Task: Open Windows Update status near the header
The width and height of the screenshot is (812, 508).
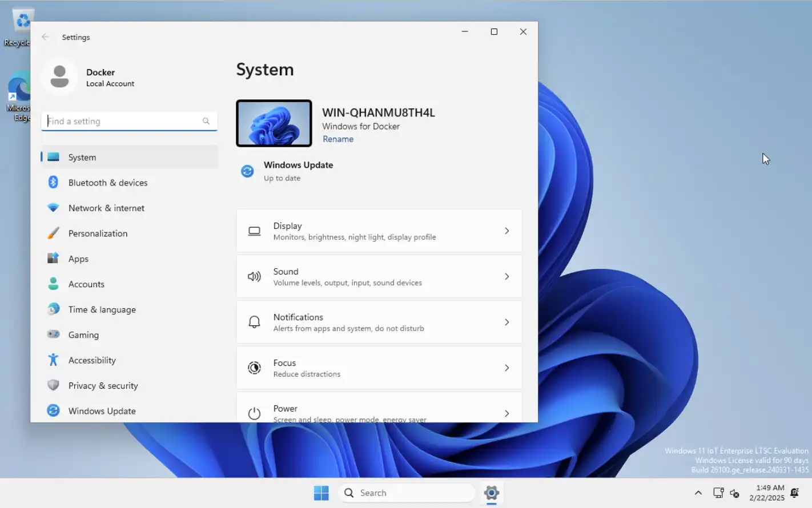Action: [298, 171]
